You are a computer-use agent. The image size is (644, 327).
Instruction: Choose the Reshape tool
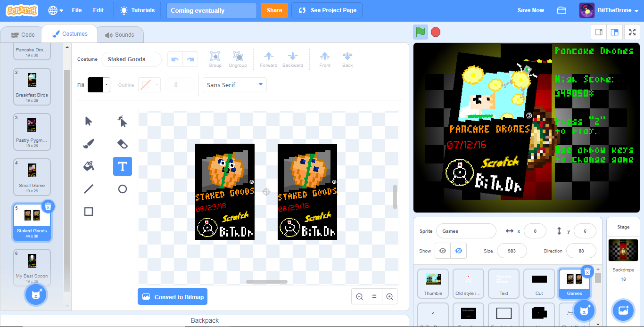[122, 121]
